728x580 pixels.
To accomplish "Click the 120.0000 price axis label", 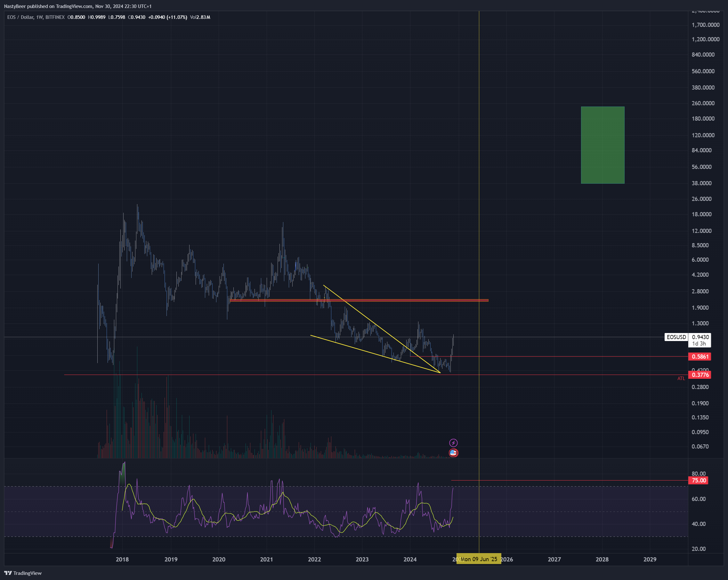I will click(703, 135).
